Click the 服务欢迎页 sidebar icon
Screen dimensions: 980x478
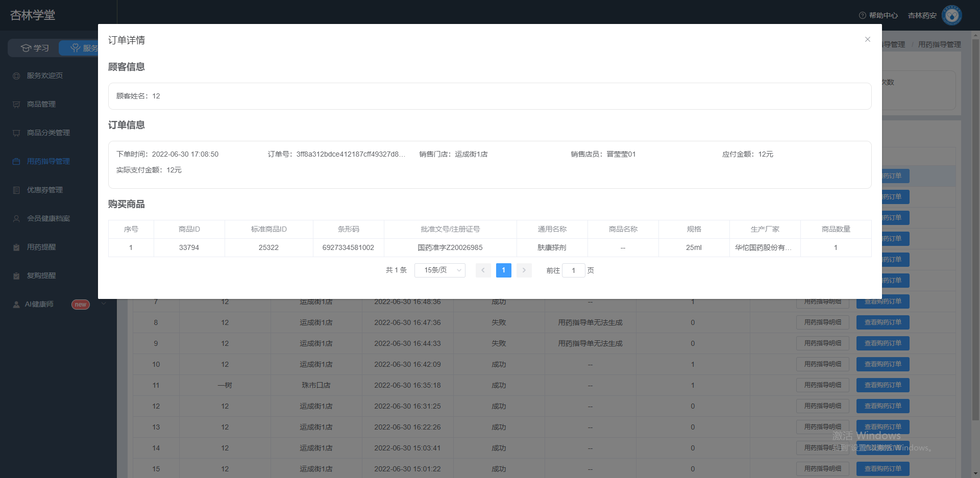[x=16, y=76]
